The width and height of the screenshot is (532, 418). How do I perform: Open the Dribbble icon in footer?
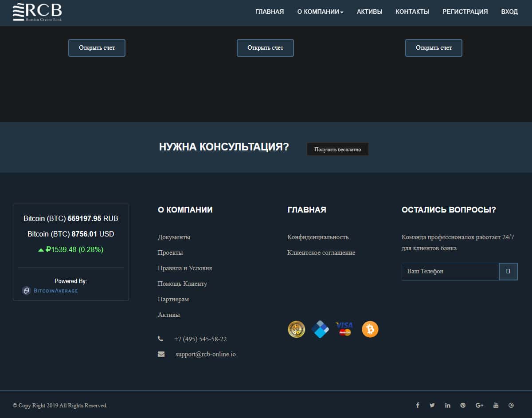point(511,405)
